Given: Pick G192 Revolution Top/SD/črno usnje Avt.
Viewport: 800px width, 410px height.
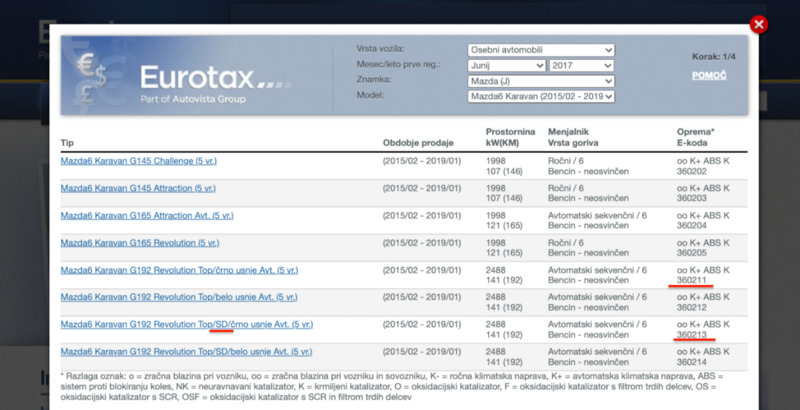Looking at the screenshot, I should pos(186,325).
